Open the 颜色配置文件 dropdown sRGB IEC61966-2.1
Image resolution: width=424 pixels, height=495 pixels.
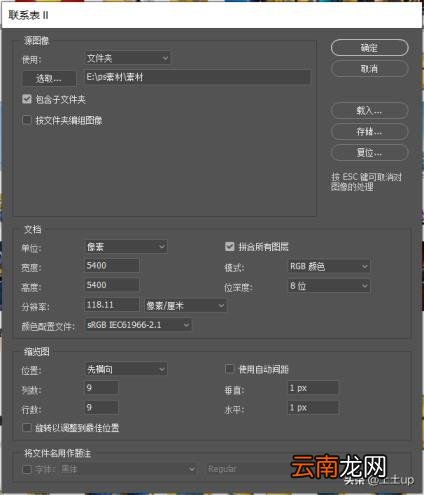(138, 325)
